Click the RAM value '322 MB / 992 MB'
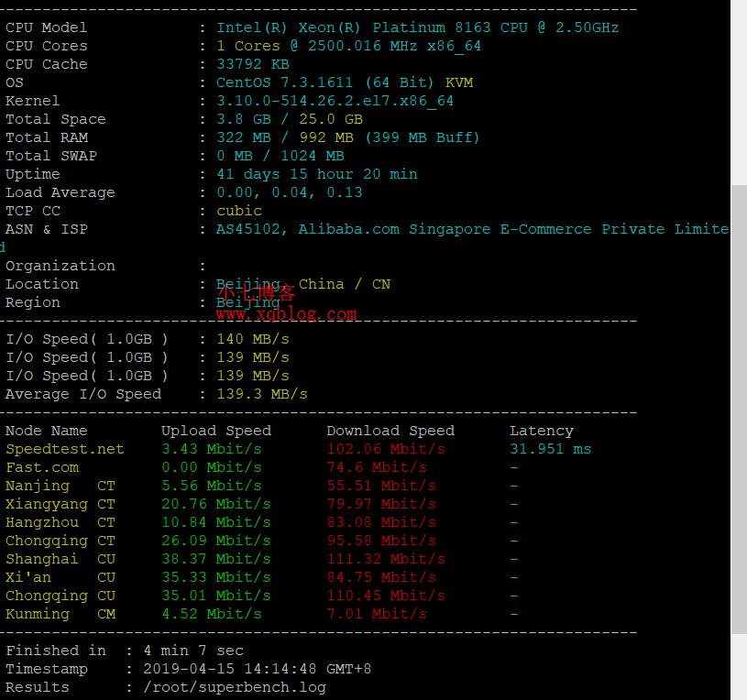The width and height of the screenshot is (747, 700). (285, 137)
